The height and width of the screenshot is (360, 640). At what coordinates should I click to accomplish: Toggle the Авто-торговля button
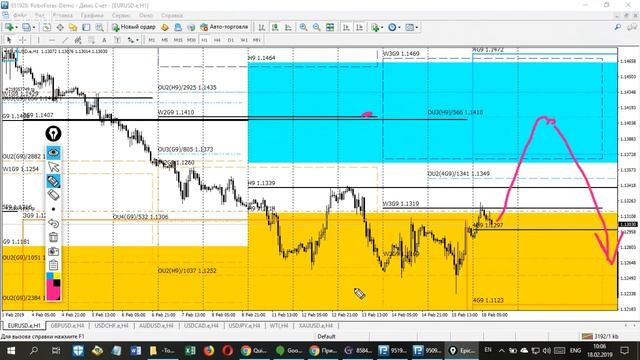click(x=224, y=27)
